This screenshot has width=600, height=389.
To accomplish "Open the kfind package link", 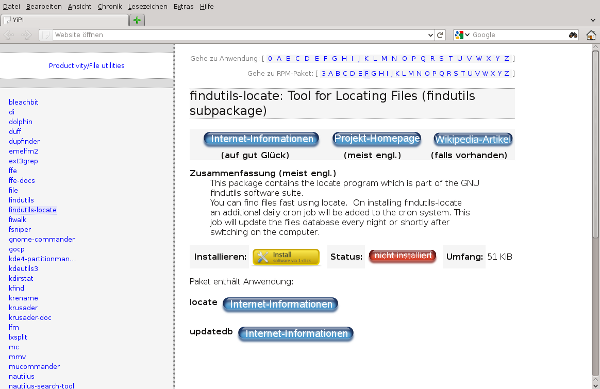I will tap(16, 288).
